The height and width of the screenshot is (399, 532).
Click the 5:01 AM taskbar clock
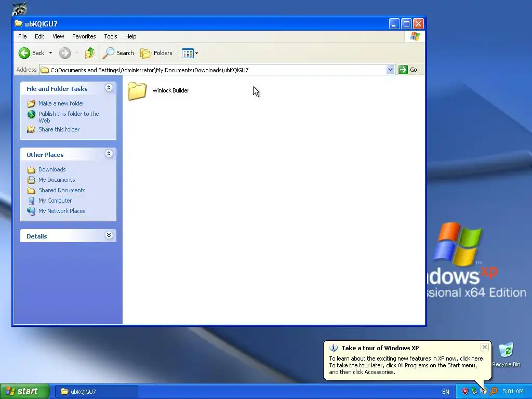click(x=513, y=392)
